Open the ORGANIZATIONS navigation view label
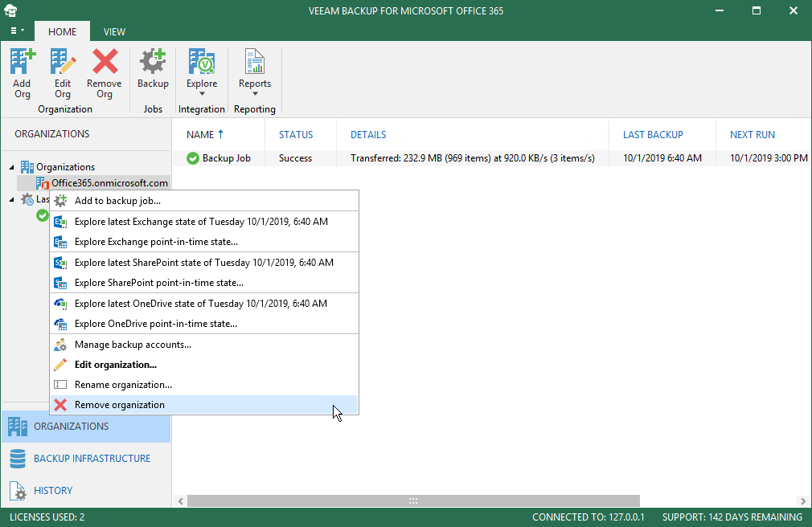The image size is (812, 527). point(72,427)
